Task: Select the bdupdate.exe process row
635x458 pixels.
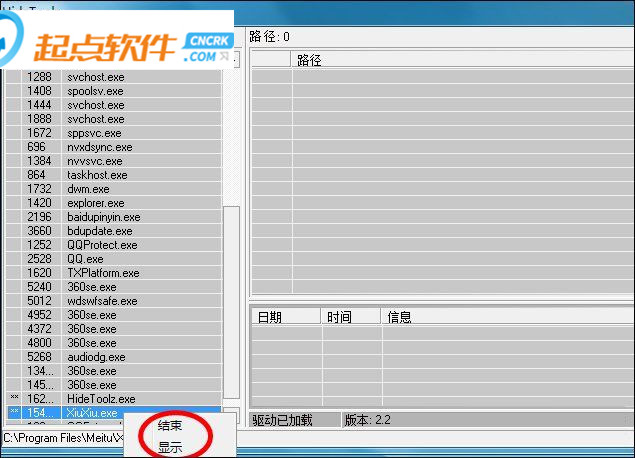Action: (x=114, y=231)
